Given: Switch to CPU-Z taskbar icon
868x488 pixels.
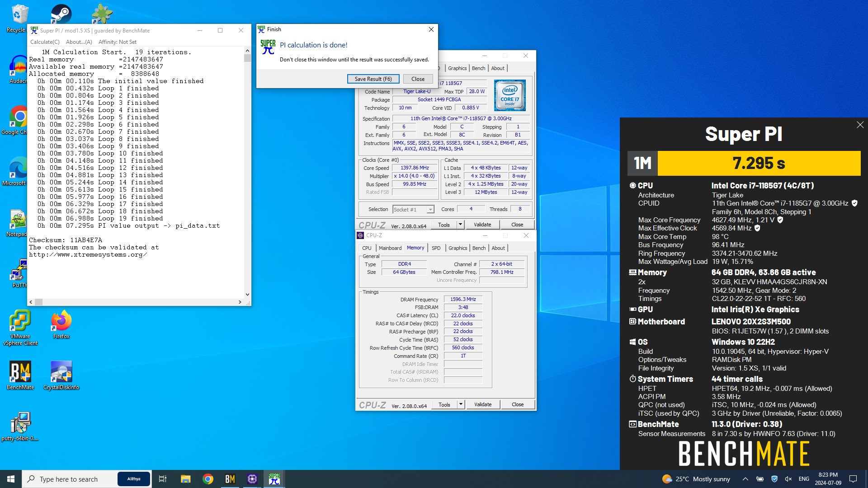Looking at the screenshot, I should (252, 479).
